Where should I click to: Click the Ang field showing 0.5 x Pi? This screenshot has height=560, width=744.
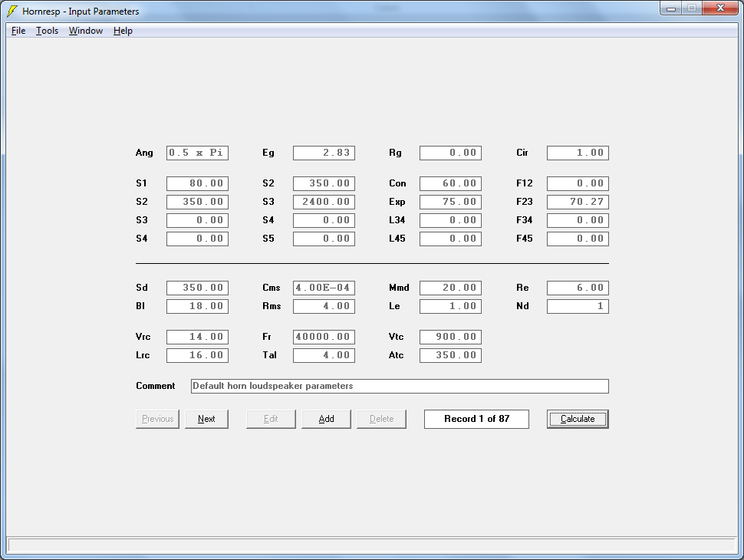click(197, 153)
